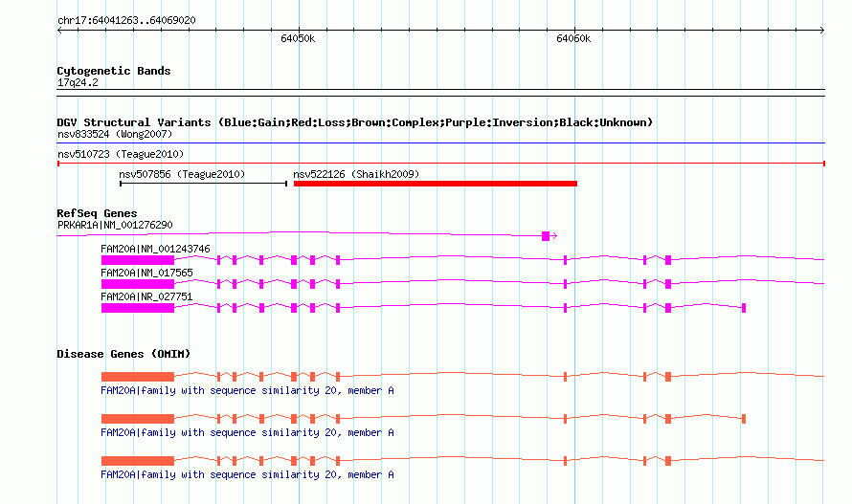Click the nsv833524 (Wong2007) variant label
The image size is (852, 504).
point(115,134)
